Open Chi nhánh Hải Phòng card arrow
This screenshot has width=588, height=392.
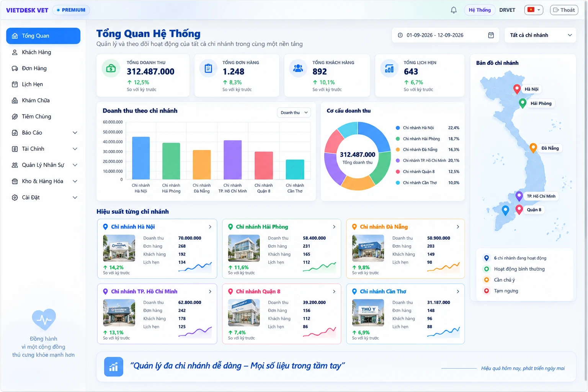pyautogui.click(x=334, y=227)
